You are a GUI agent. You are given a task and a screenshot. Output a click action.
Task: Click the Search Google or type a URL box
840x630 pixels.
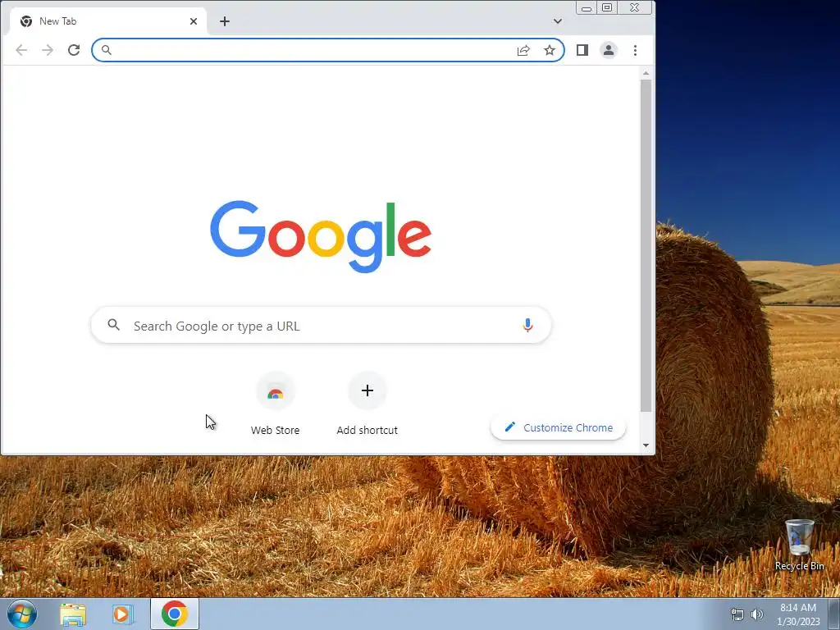point(321,325)
